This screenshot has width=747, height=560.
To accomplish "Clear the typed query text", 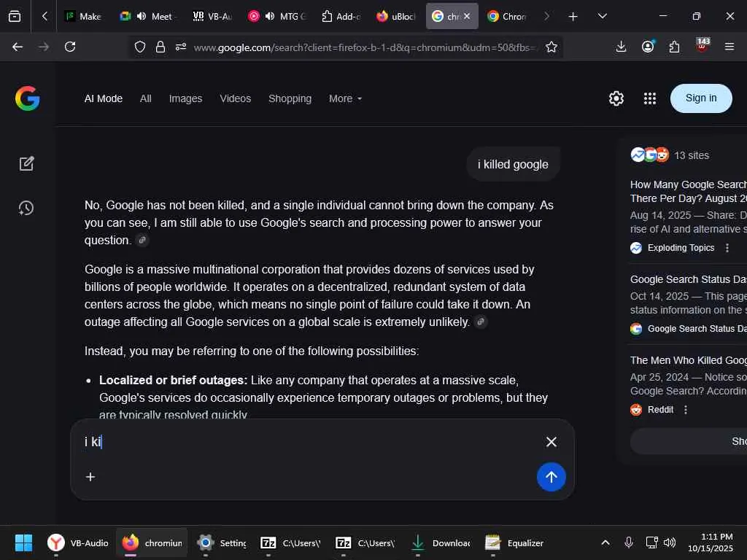I will [551, 442].
